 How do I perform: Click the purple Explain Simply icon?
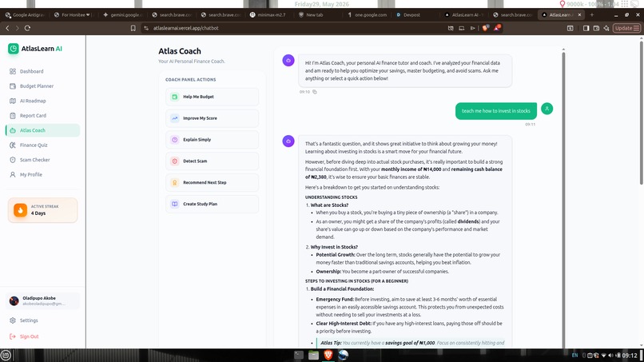click(174, 140)
